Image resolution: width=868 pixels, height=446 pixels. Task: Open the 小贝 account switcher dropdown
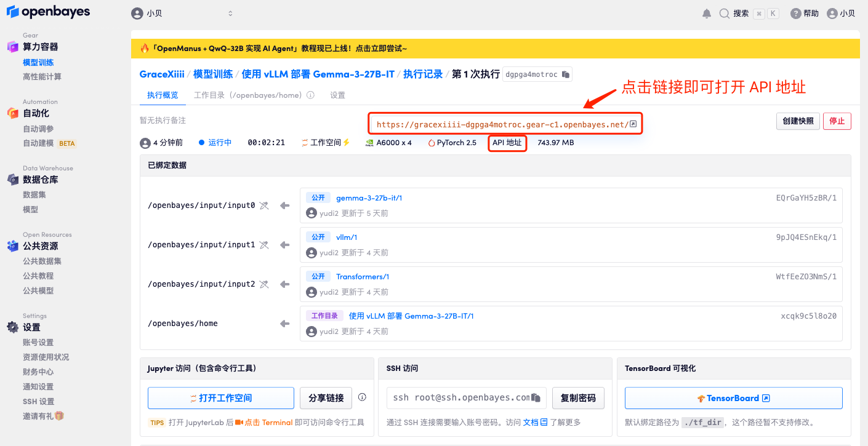(183, 14)
